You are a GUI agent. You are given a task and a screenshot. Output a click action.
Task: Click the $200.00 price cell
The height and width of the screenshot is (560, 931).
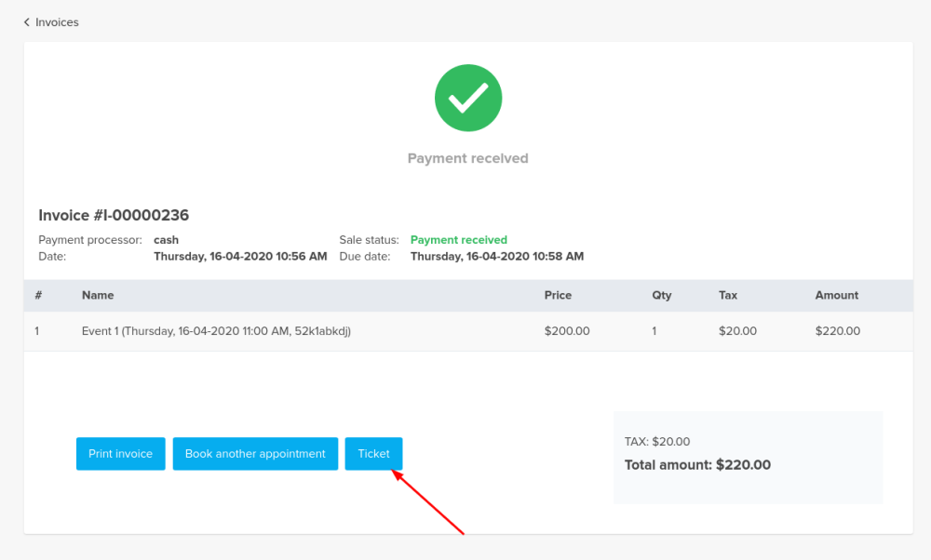point(567,331)
